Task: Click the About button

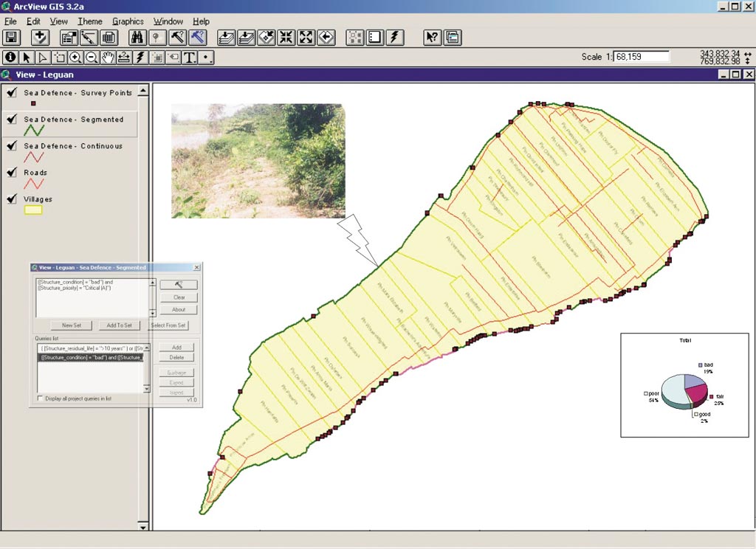Action: 179,309
